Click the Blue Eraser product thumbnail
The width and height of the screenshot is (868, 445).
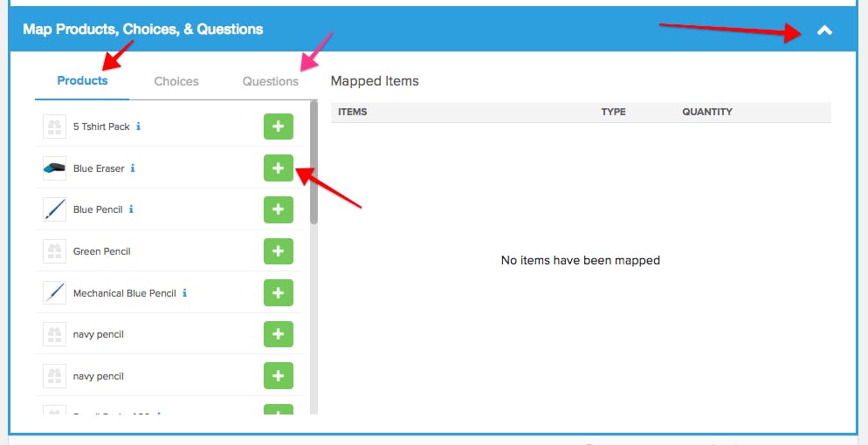54,168
